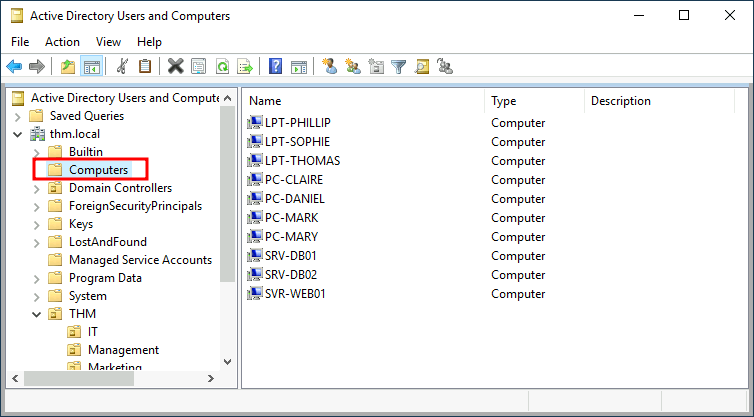Image resolution: width=754 pixels, height=417 pixels.
Task: Expand the Domain Controllers node
Action: pos(37,189)
